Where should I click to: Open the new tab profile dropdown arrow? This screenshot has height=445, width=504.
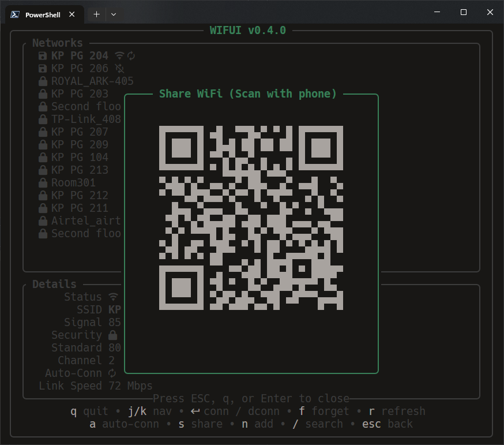pos(114,14)
